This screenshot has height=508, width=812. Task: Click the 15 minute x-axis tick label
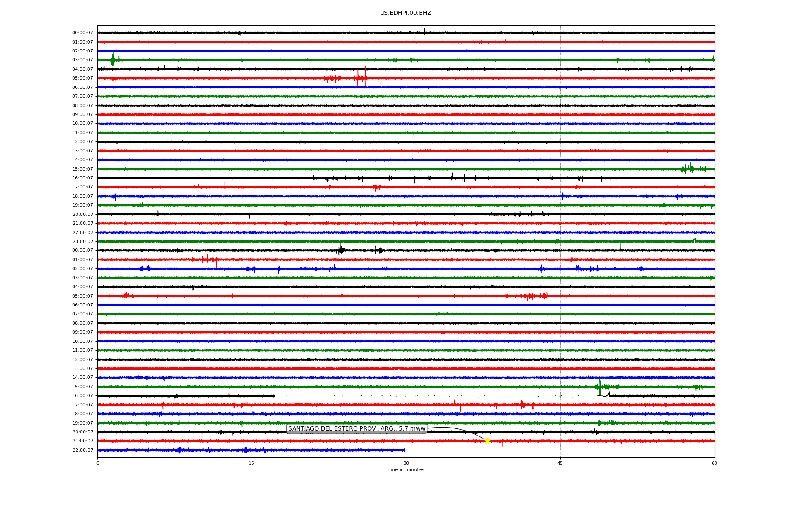coord(252,464)
